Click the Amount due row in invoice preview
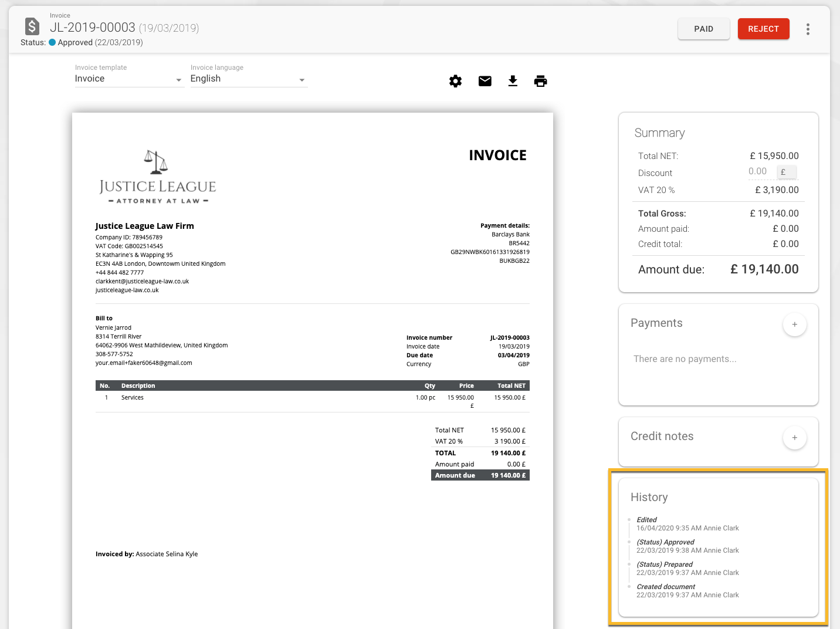This screenshot has width=840, height=629. click(480, 475)
